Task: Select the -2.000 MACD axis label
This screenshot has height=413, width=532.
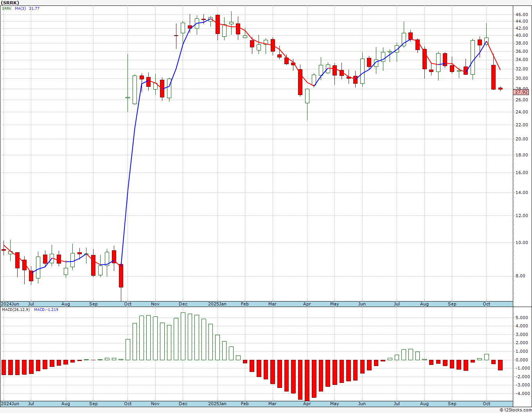Action: point(522,377)
